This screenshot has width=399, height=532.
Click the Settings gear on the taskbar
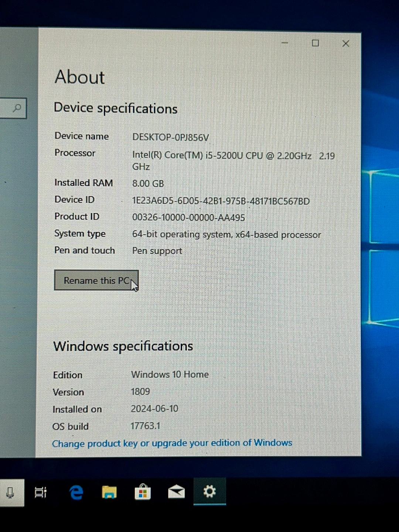(x=209, y=492)
